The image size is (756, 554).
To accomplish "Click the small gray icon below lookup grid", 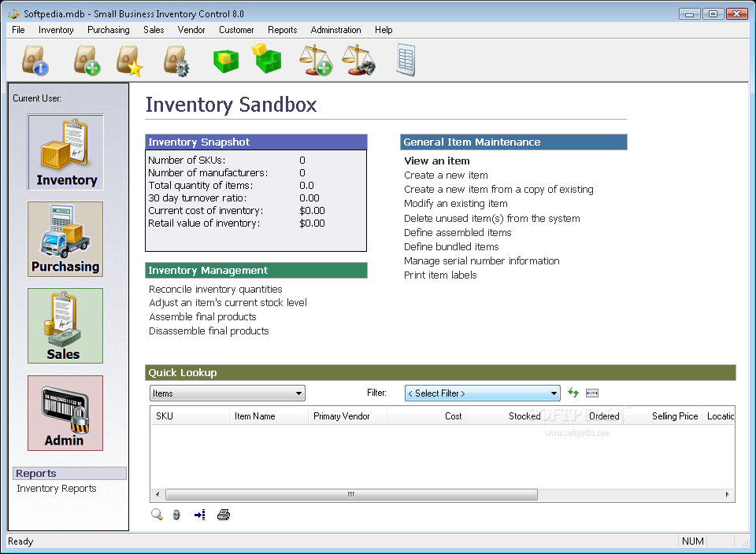I will pos(176,515).
